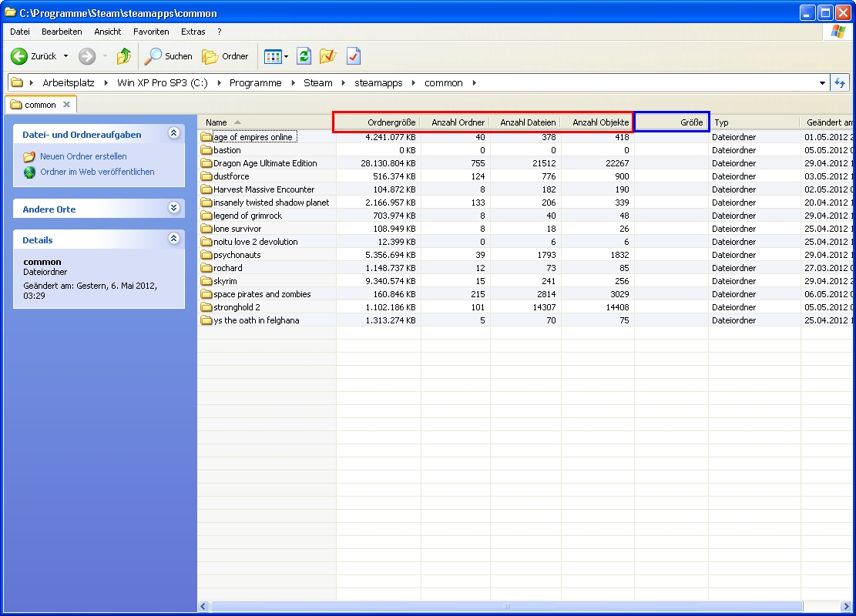Expand the Andere Orte panel
The image size is (856, 616).
[x=173, y=207]
